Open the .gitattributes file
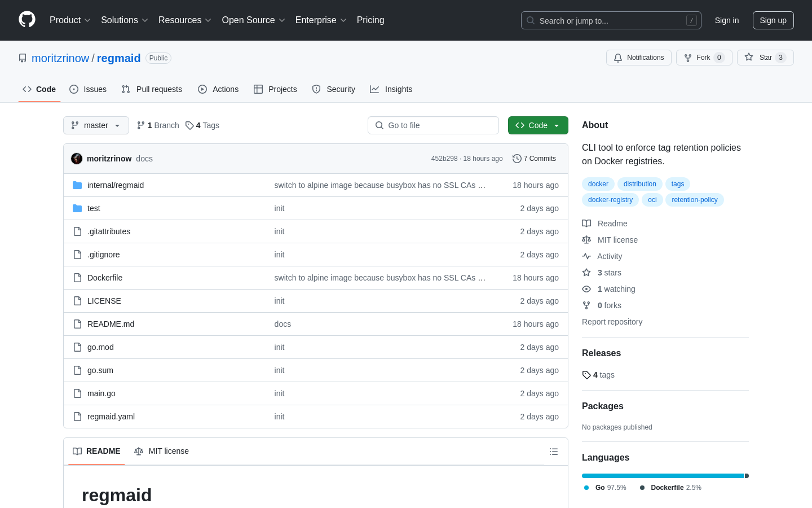The height and width of the screenshot is (508, 812). [109, 231]
